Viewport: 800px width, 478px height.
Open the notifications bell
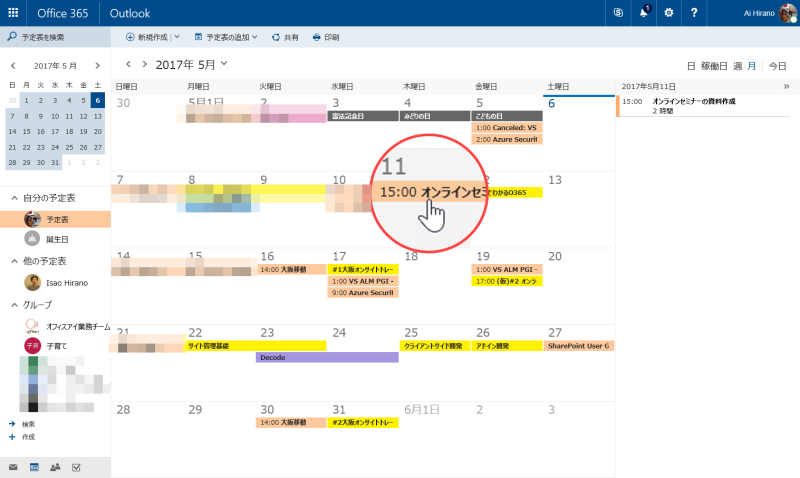(644, 12)
